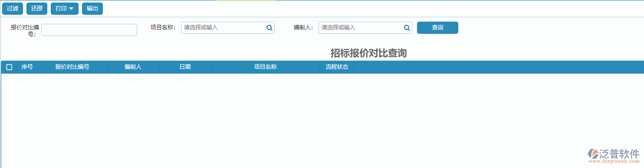This screenshot has width=644, height=168.
Task: Open the 打印 print dropdown
Action: [x=65, y=9]
